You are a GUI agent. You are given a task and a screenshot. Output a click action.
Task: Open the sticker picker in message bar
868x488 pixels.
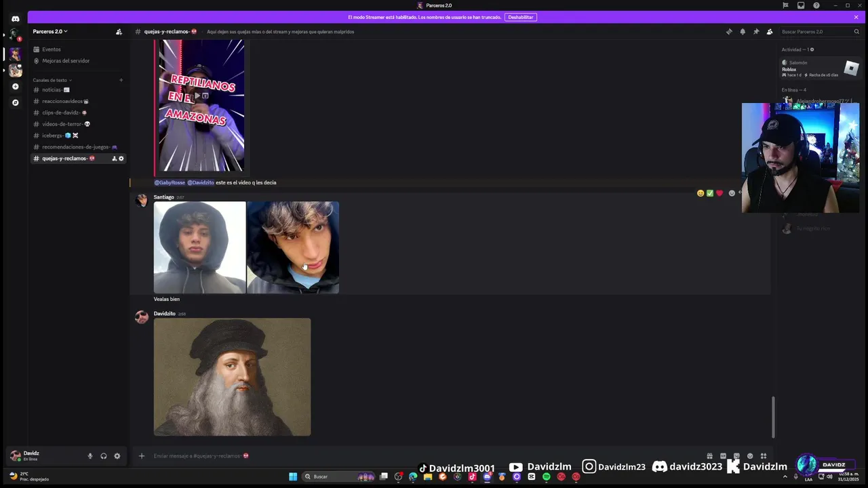tap(736, 456)
